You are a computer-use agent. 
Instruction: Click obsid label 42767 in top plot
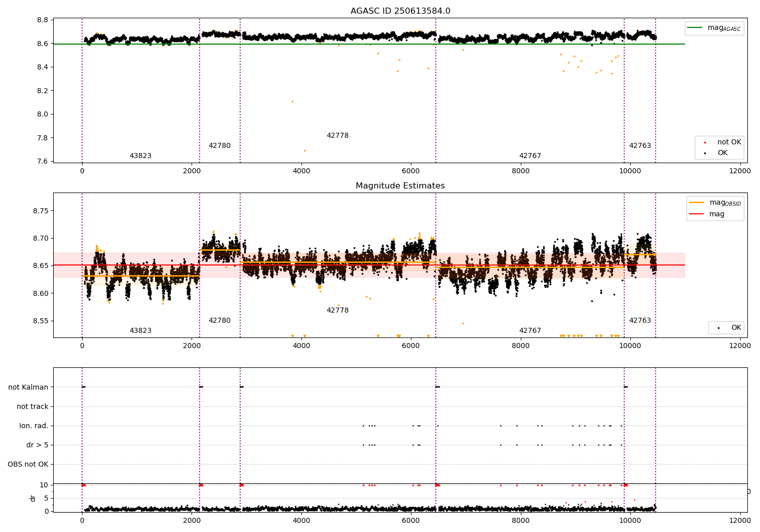(530, 156)
